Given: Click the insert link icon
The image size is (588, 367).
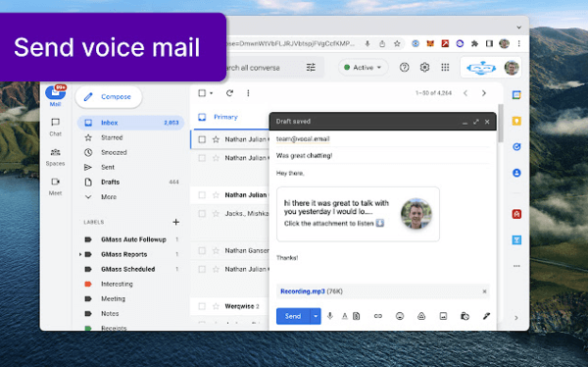Looking at the screenshot, I should click(x=378, y=316).
